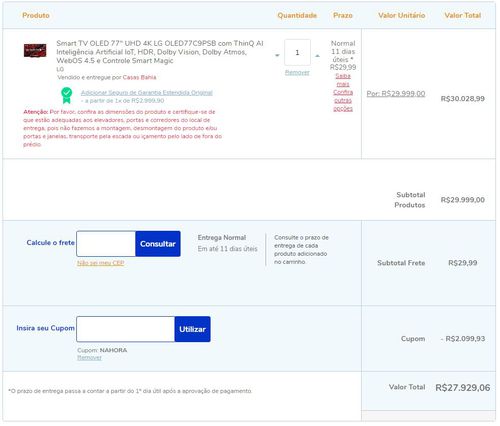Increase quantity with the up arrow
500x426 pixels.
[317, 56]
